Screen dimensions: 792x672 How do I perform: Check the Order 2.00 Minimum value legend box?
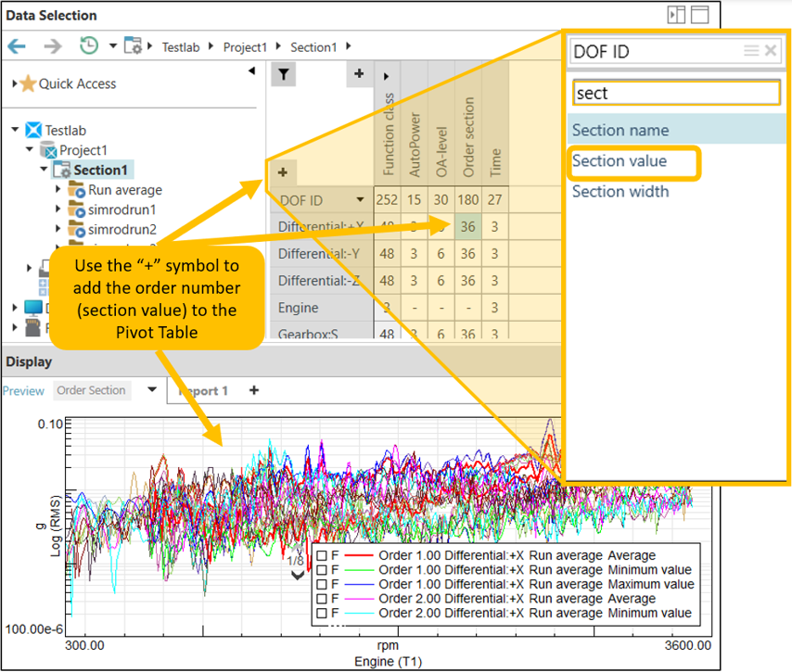click(321, 614)
